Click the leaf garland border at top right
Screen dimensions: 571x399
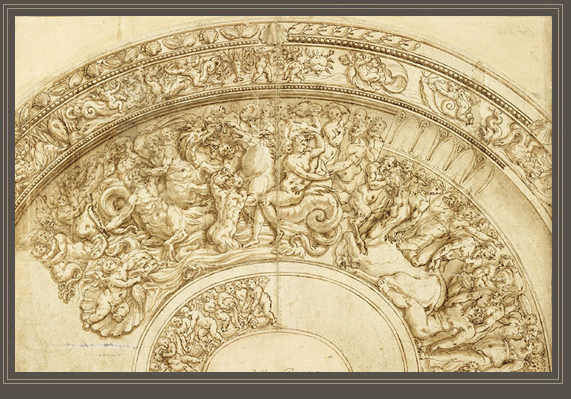[x=353, y=35]
